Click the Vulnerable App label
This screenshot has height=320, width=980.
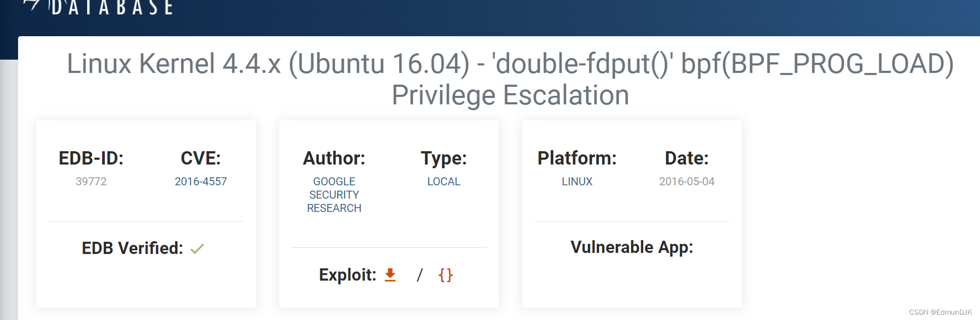tap(632, 247)
